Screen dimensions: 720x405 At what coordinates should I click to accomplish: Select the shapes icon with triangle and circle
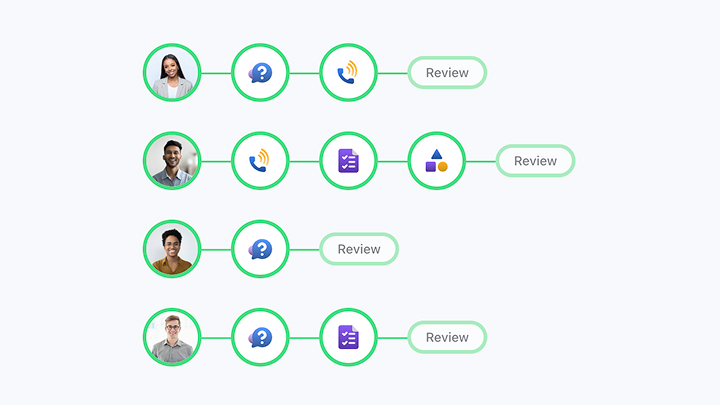(436, 161)
